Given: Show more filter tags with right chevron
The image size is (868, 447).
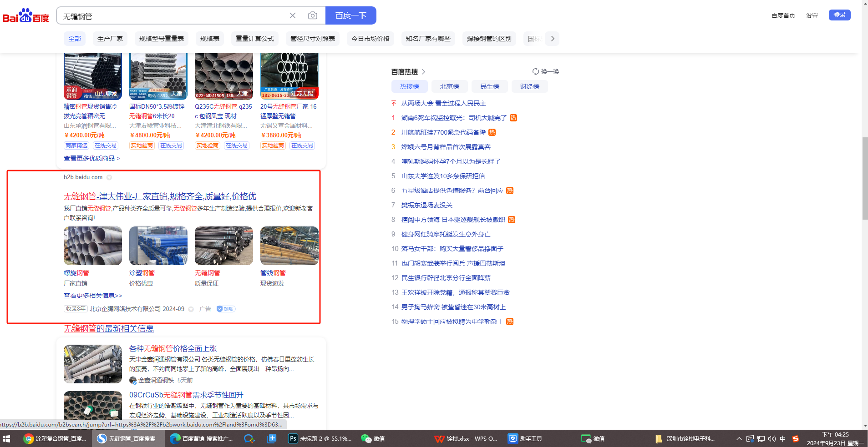Looking at the screenshot, I should pos(553,39).
